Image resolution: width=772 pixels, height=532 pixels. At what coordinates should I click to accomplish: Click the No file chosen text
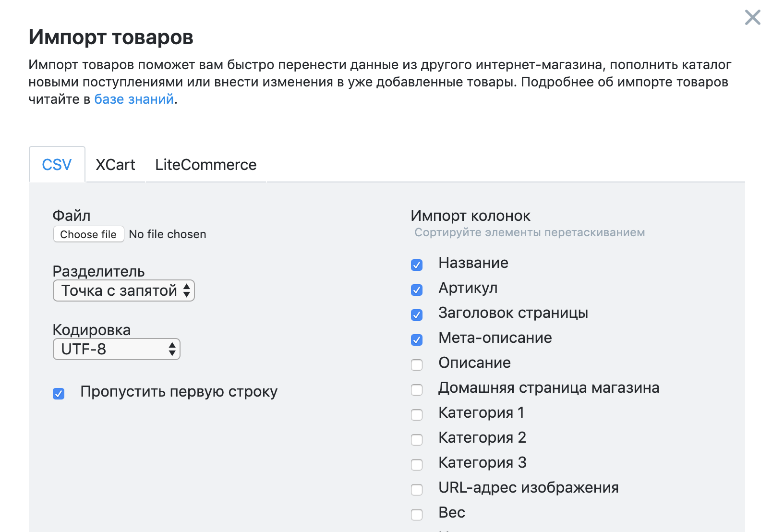point(168,234)
